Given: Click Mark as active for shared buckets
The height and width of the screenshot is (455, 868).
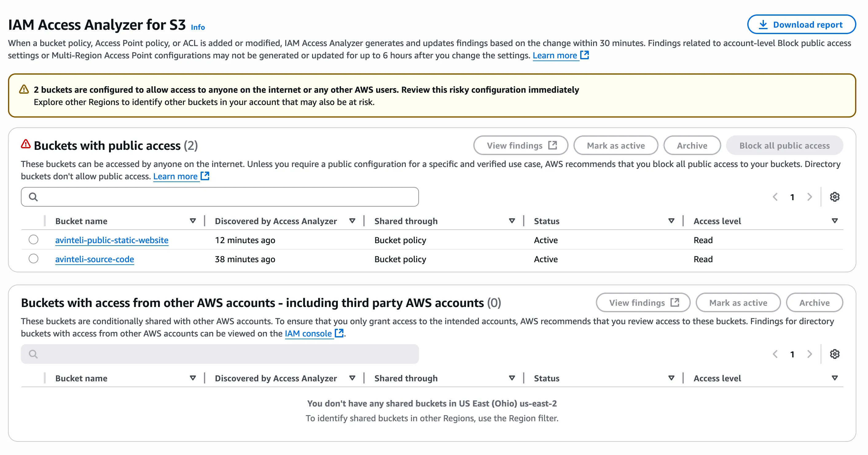Looking at the screenshot, I should point(738,303).
